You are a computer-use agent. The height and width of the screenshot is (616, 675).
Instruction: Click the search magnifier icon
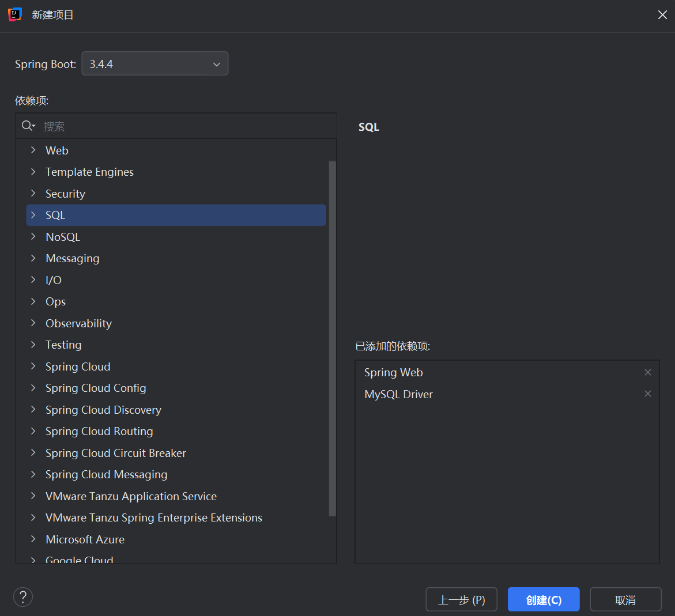(28, 126)
